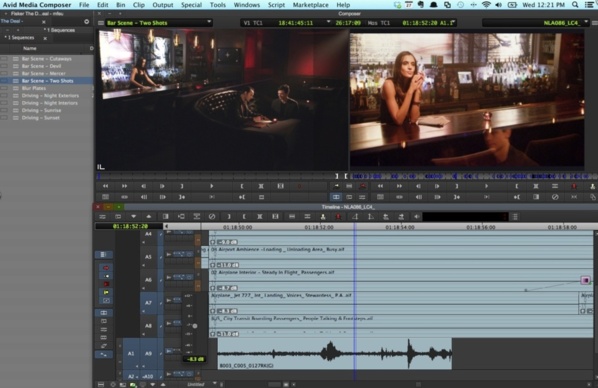Toggle the A5 track selector

(148, 257)
